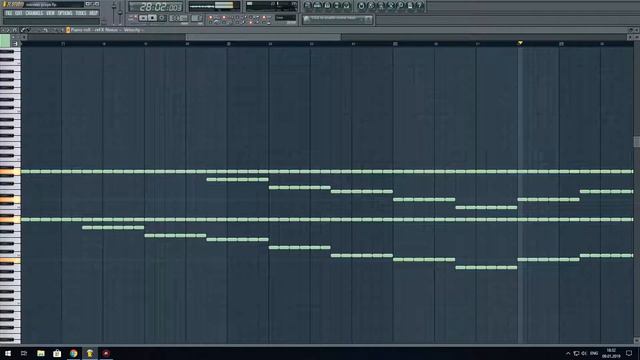Toggle pattern/song mode switch beside play

[133, 18]
